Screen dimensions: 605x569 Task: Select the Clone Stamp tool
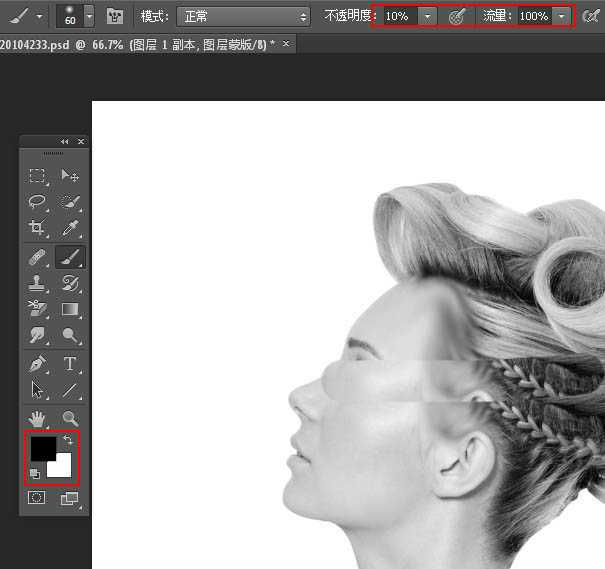(37, 284)
